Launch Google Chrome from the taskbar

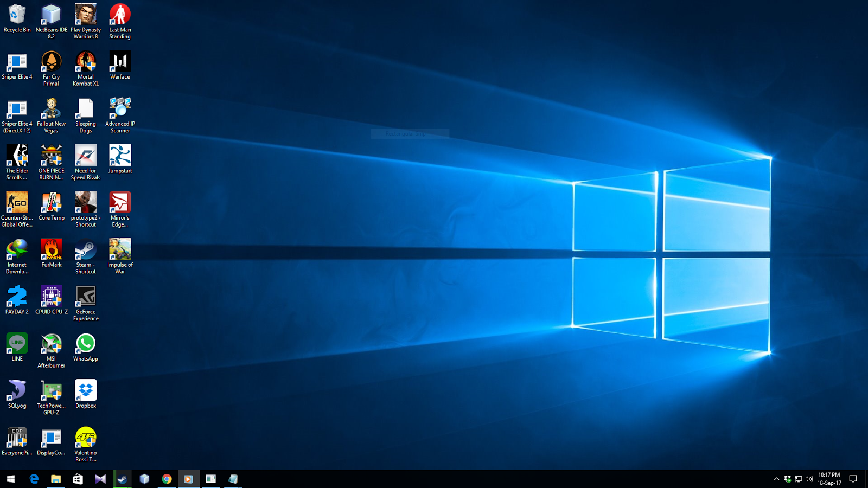(x=167, y=479)
